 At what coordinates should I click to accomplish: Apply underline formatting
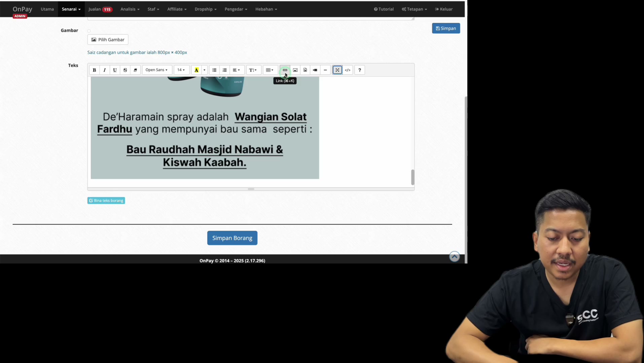click(x=115, y=70)
